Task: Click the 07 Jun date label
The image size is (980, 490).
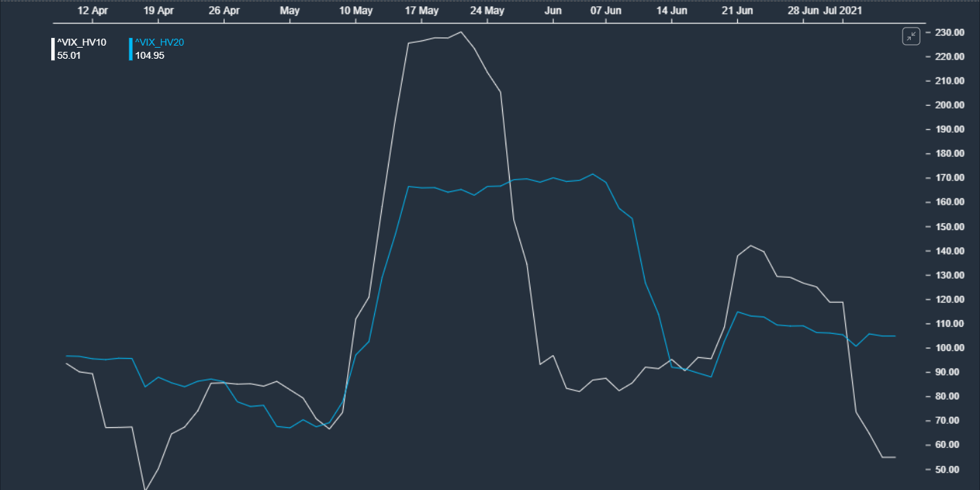Action: 605,11
